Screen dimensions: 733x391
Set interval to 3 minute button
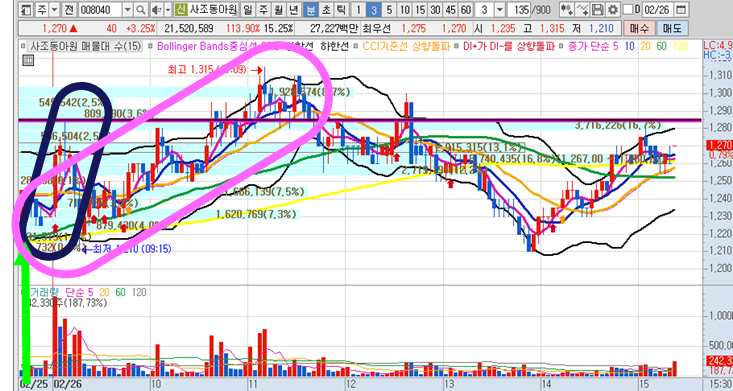[x=374, y=9]
